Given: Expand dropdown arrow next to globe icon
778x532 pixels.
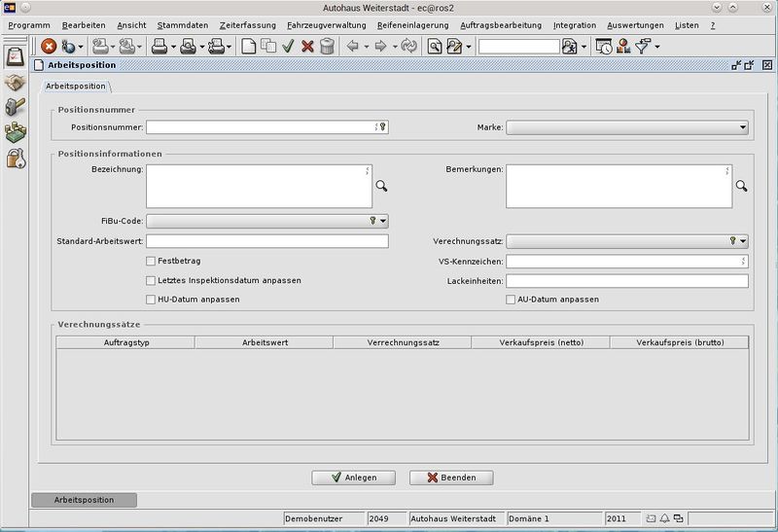Looking at the screenshot, I should pos(81,48).
